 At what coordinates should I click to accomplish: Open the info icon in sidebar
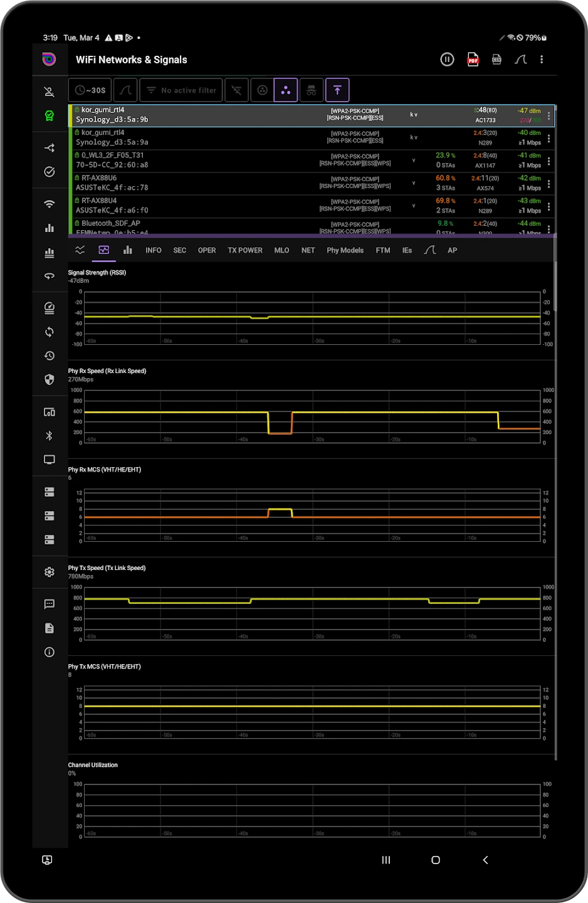pos(50,652)
